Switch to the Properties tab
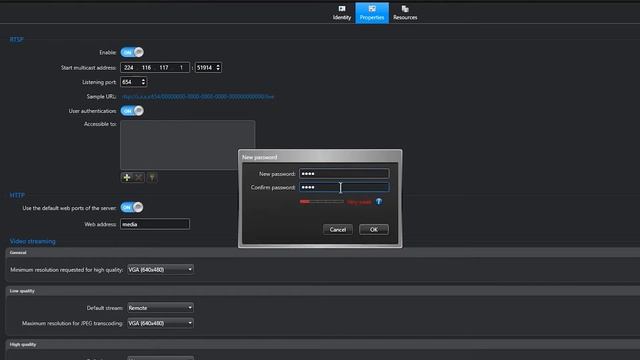This screenshot has width=640, height=360. [x=372, y=13]
